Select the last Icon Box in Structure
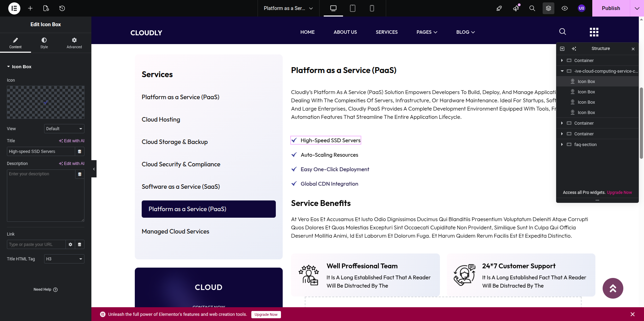 [597, 113]
